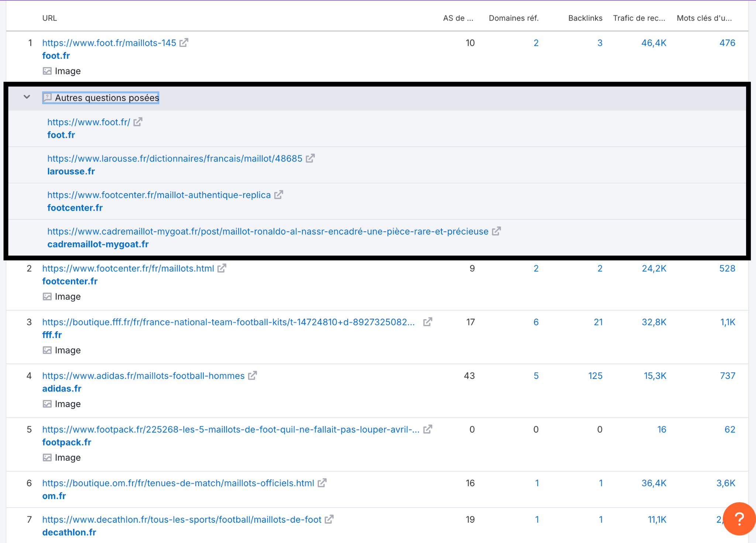Open the decathlon.fr maillots-de-foot URL
The width and height of the screenshot is (756, 543).
click(182, 520)
